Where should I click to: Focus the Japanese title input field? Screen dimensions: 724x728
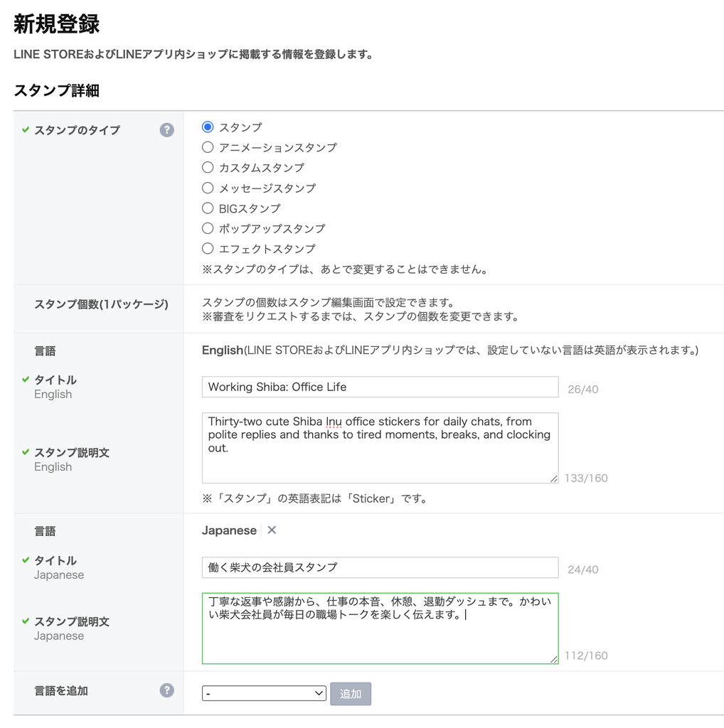tap(380, 567)
